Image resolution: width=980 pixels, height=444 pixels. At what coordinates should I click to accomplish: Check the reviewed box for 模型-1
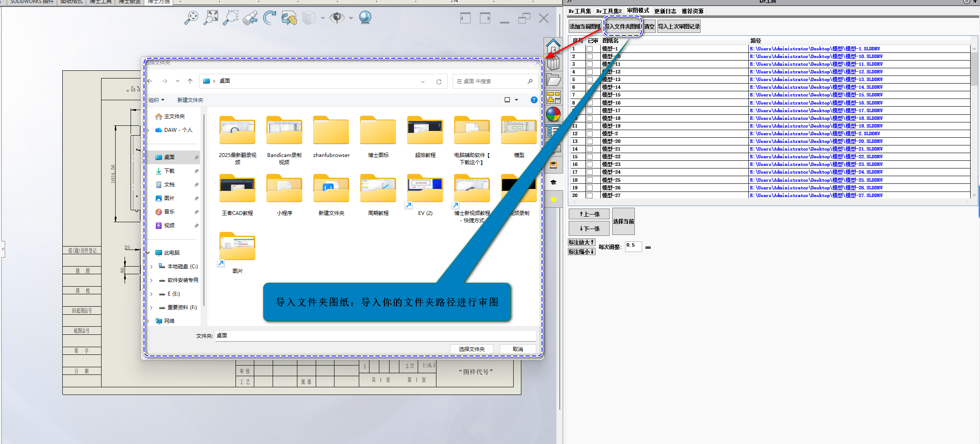(590, 49)
